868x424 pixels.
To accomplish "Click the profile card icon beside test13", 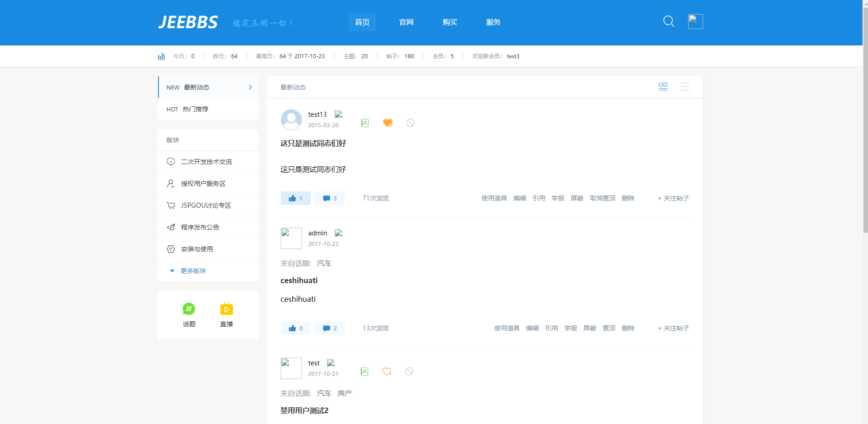I will click(365, 123).
